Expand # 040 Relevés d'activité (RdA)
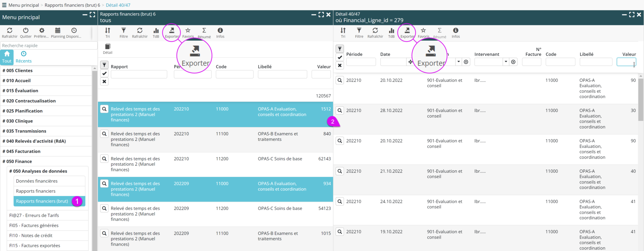The height and width of the screenshot is (251, 644). tap(34, 141)
